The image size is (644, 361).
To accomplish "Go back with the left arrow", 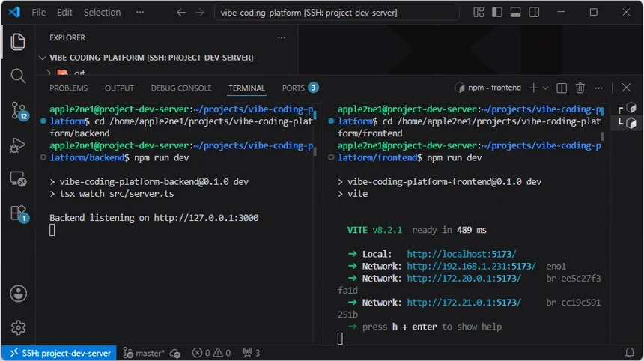I will (181, 13).
